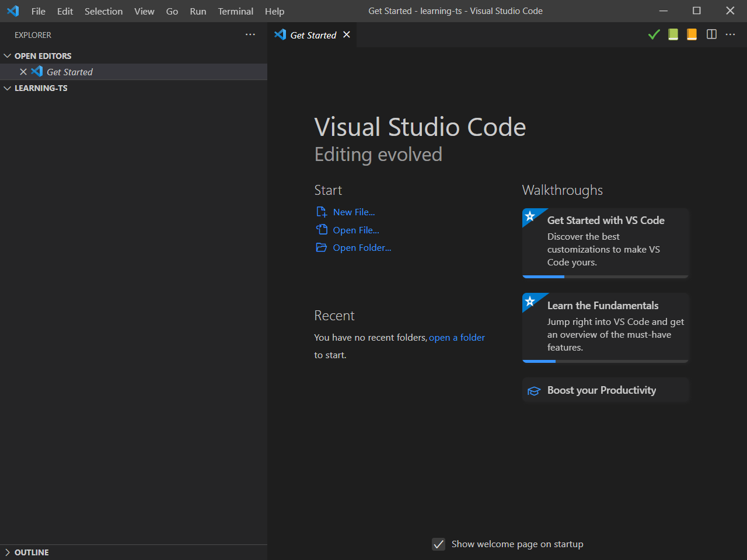The image size is (747, 560).
Task: Open the File menu
Action: click(x=39, y=11)
